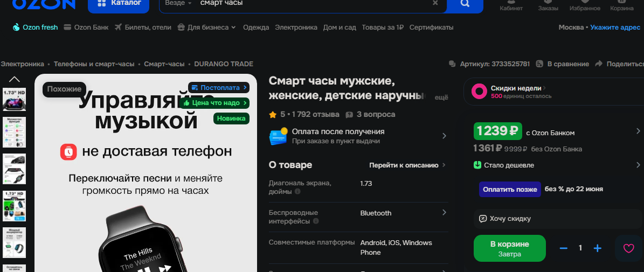Open the Заказы orders icon

[548, 5]
